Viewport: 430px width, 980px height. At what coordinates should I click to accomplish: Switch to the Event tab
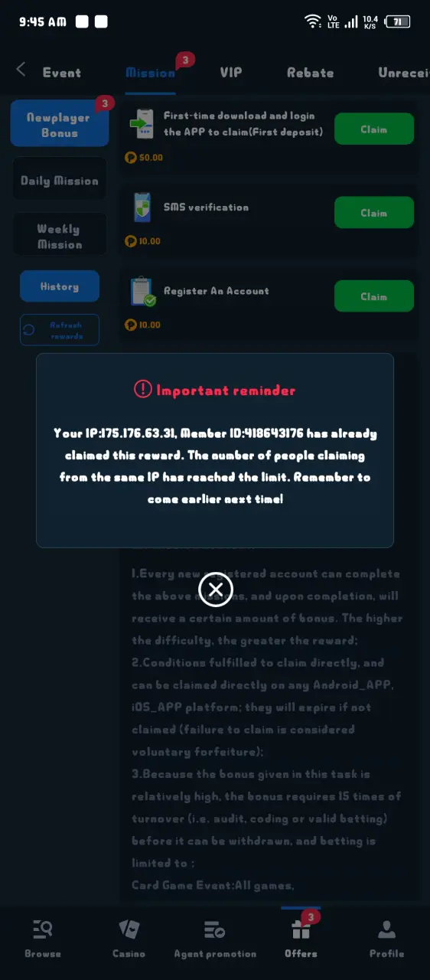[x=62, y=73]
